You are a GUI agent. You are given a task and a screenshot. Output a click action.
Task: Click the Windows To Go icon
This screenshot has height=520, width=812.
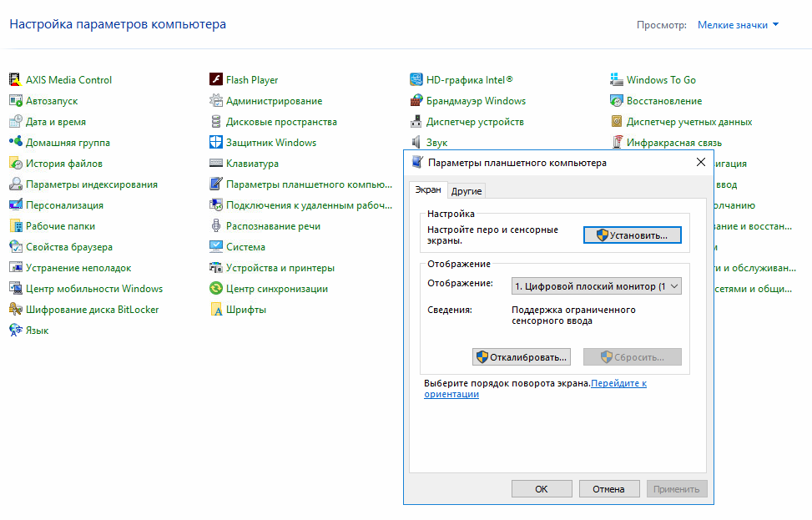point(616,80)
